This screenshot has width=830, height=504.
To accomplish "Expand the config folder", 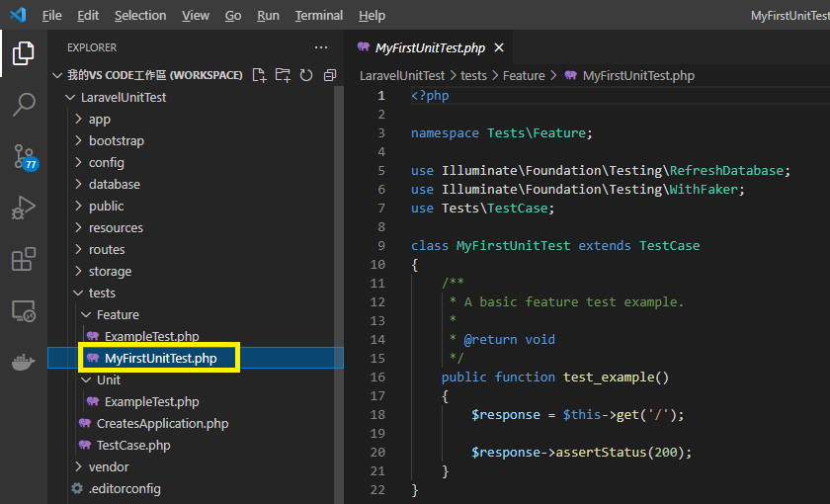I will tap(78, 162).
